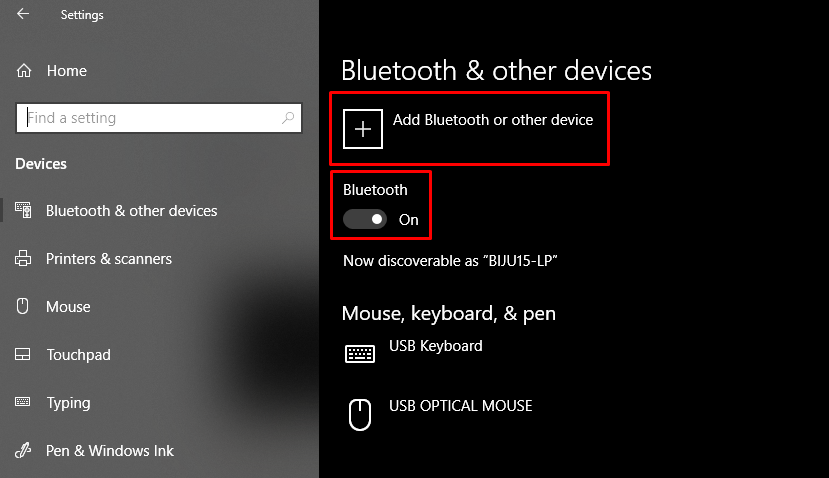Image resolution: width=829 pixels, height=478 pixels.
Task: Turn off the Bluetooth toggle switch
Action: [365, 219]
